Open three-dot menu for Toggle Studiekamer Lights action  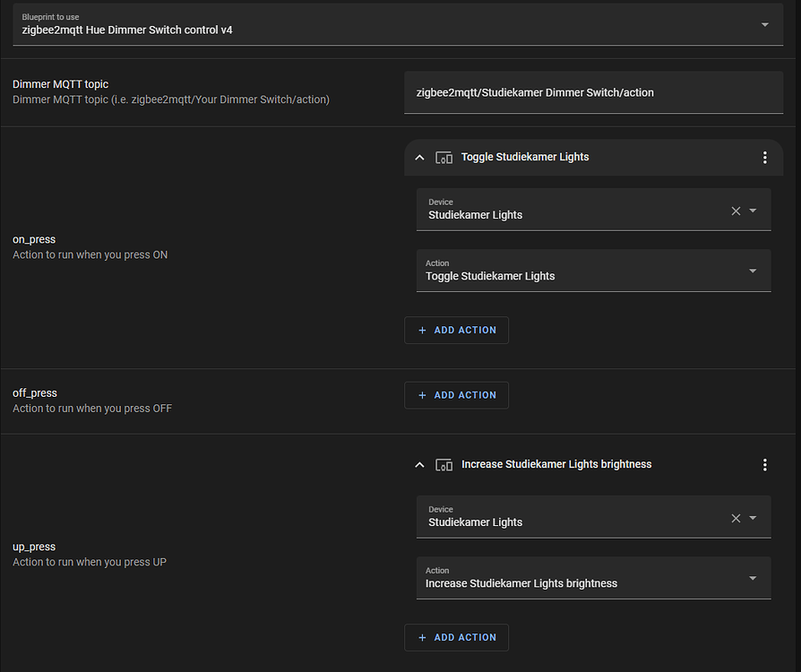764,158
